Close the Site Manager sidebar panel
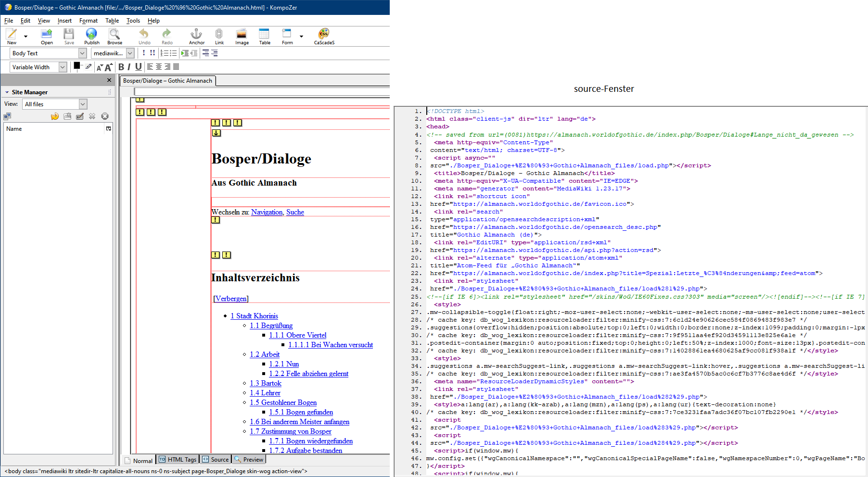The width and height of the screenshot is (868, 477). click(x=109, y=80)
